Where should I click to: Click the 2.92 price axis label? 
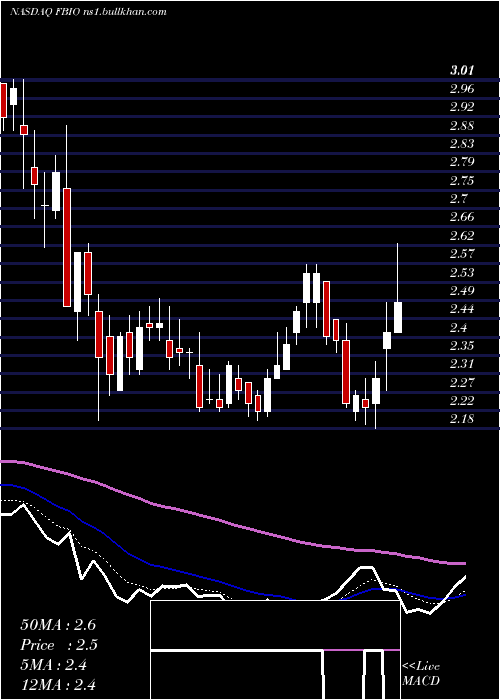[x=462, y=107]
